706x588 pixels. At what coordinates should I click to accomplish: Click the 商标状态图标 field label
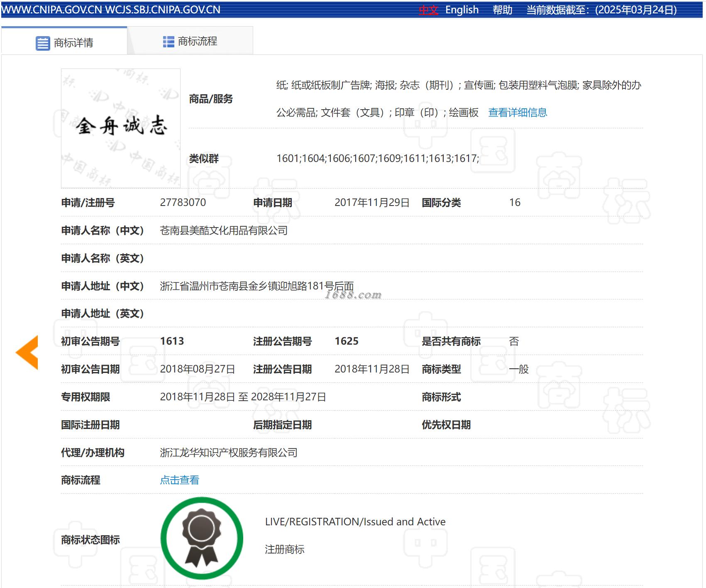pos(90,540)
